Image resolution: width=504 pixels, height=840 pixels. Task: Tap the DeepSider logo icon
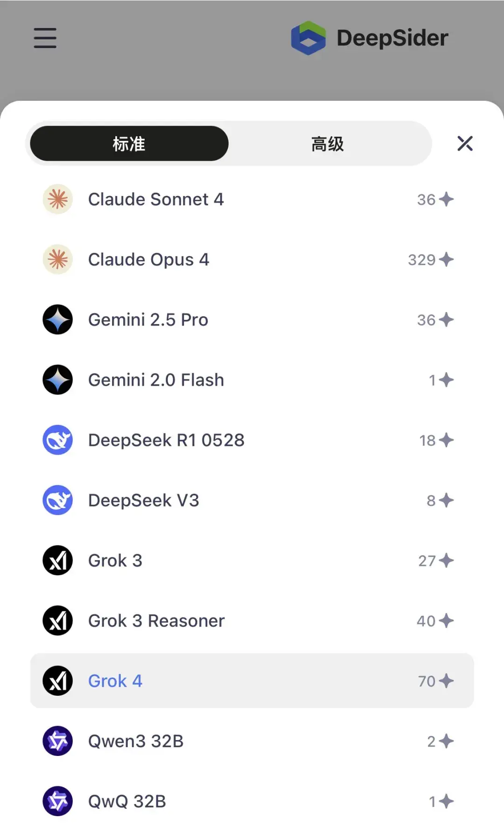pos(308,38)
